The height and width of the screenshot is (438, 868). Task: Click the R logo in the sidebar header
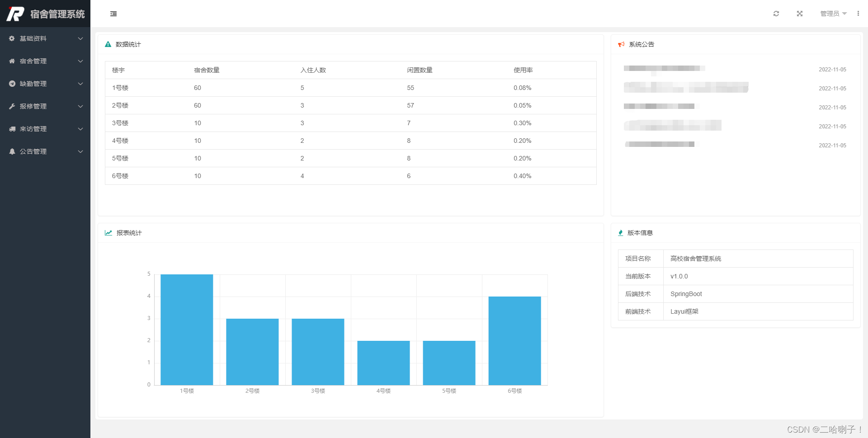pyautogui.click(x=15, y=14)
